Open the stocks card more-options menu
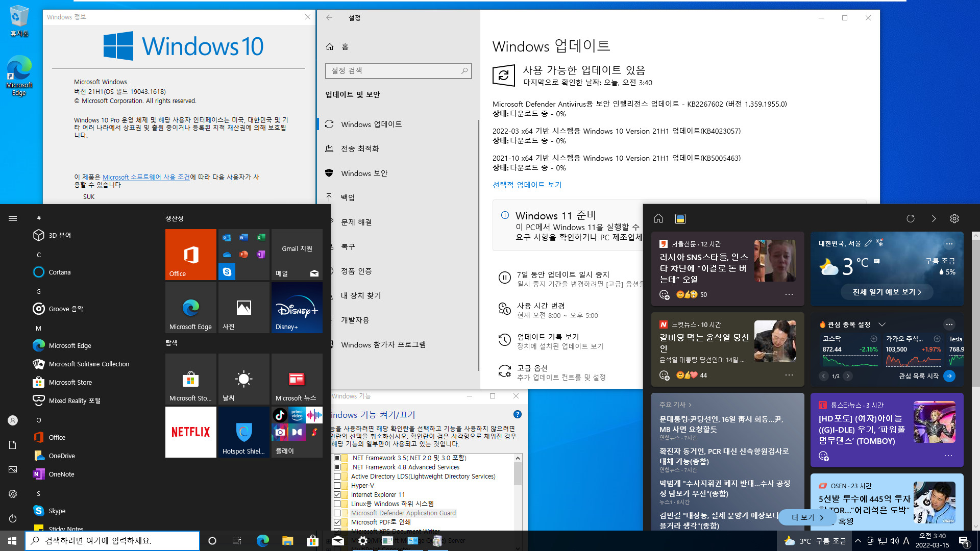The width and height of the screenshot is (980, 551). [x=949, y=324]
